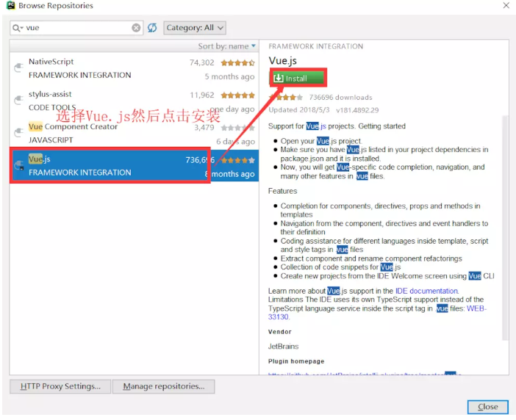Click inside the plugin search field

tap(77, 28)
